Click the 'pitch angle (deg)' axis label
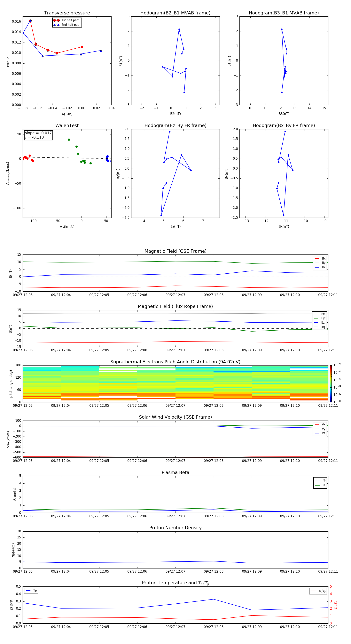351x644 pixels. click(x=11, y=384)
